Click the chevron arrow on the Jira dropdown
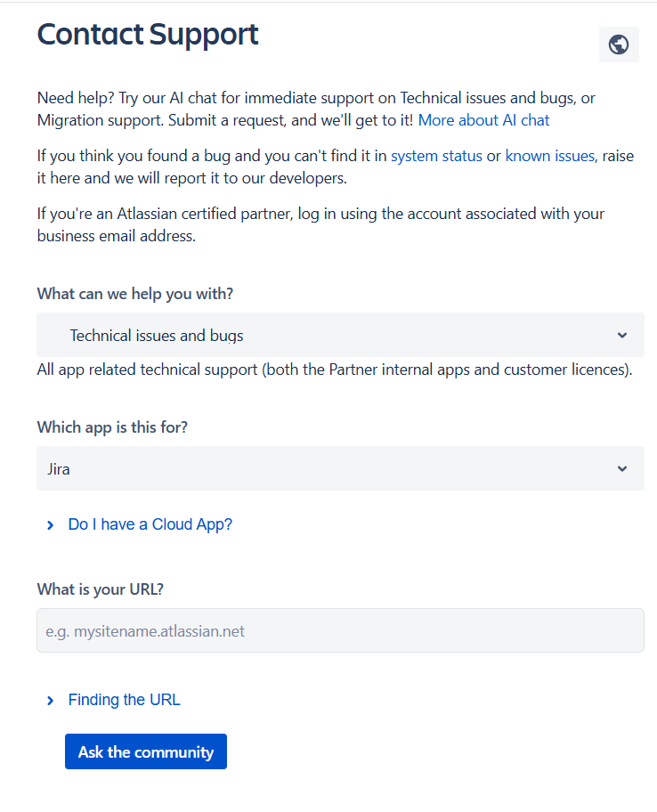The width and height of the screenshot is (657, 812). tap(621, 469)
